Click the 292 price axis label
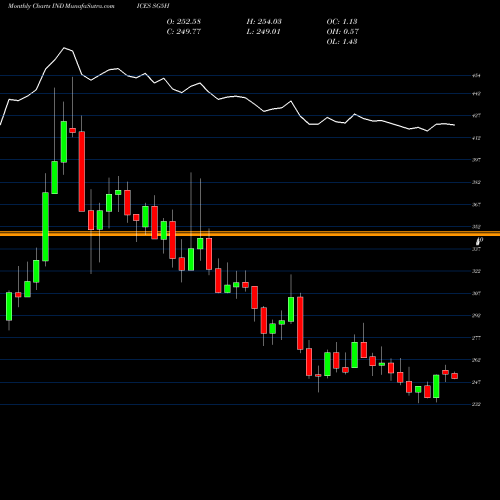Screen dimensions: 500x500 pyautogui.click(x=476, y=315)
